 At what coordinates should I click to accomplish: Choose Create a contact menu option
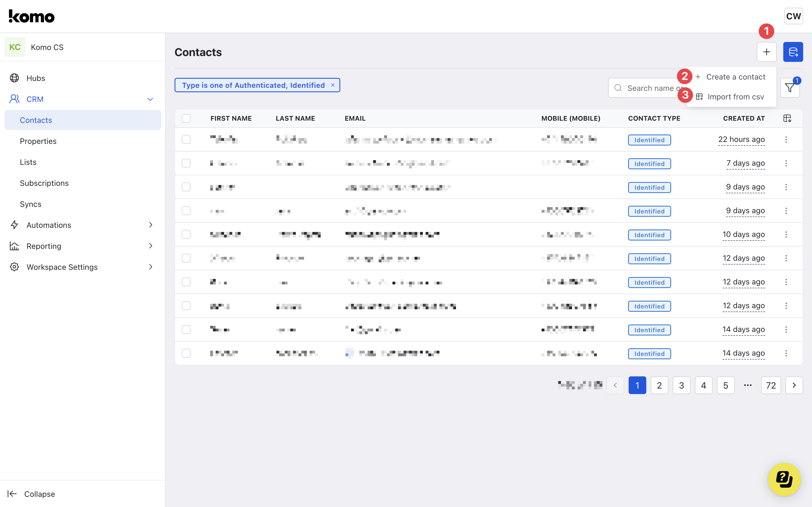point(735,77)
